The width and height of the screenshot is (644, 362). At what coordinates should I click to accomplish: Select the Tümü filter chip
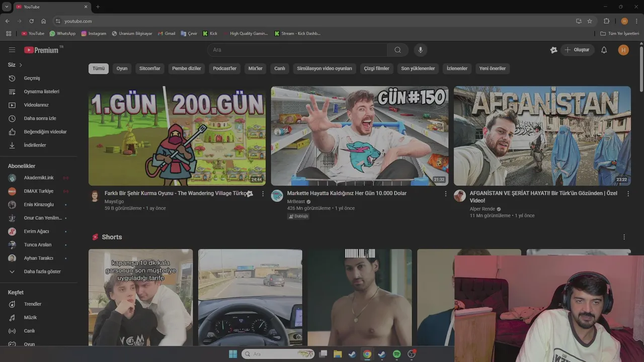point(99,68)
